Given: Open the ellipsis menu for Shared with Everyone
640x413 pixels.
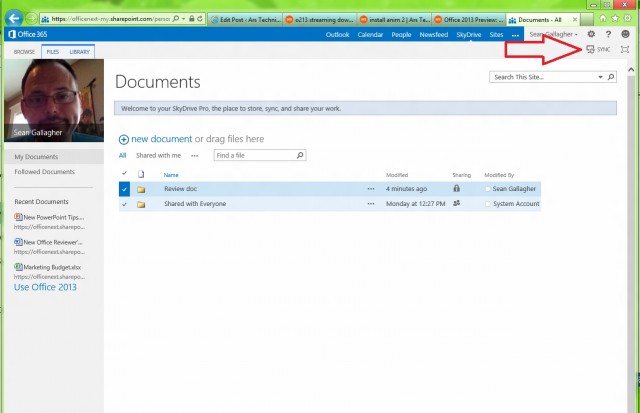Looking at the screenshot, I should 371,204.
